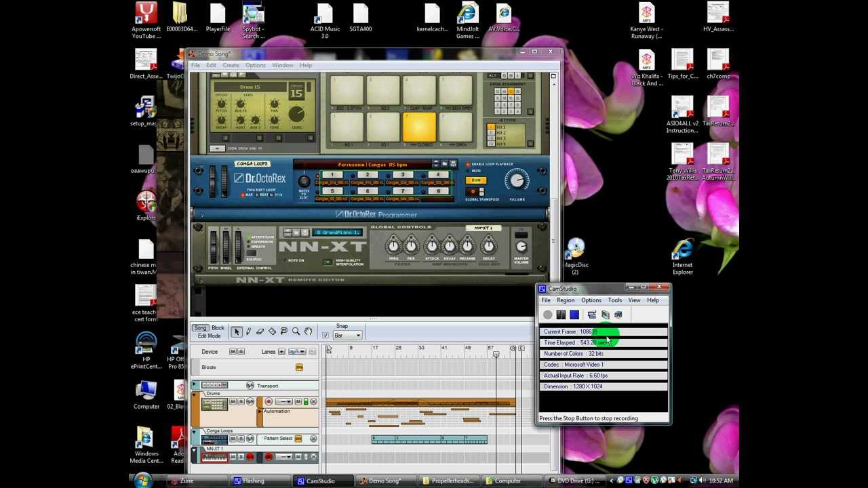The height and width of the screenshot is (488, 868).
Task: Click the Transport track device icon
Action: point(214,386)
